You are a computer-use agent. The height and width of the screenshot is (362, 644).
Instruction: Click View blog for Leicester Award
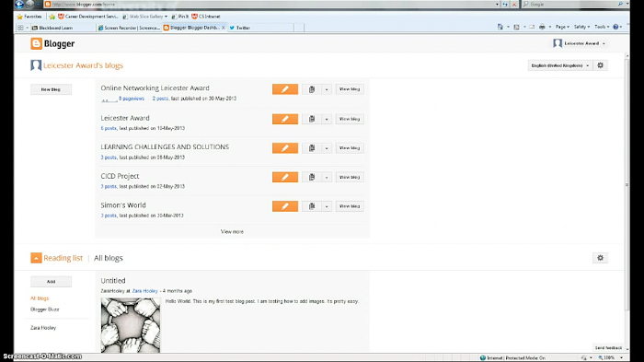[x=350, y=119]
